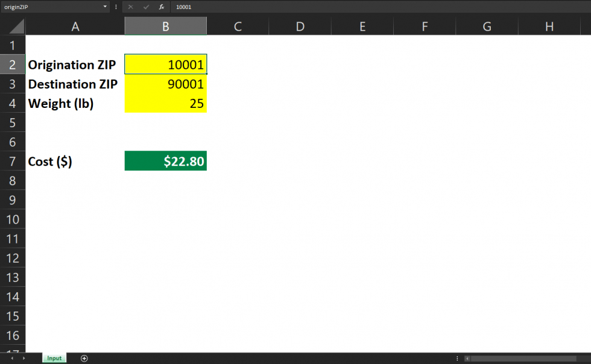The width and height of the screenshot is (591, 364).
Task: Select column B by clicking its header
Action: (165, 26)
